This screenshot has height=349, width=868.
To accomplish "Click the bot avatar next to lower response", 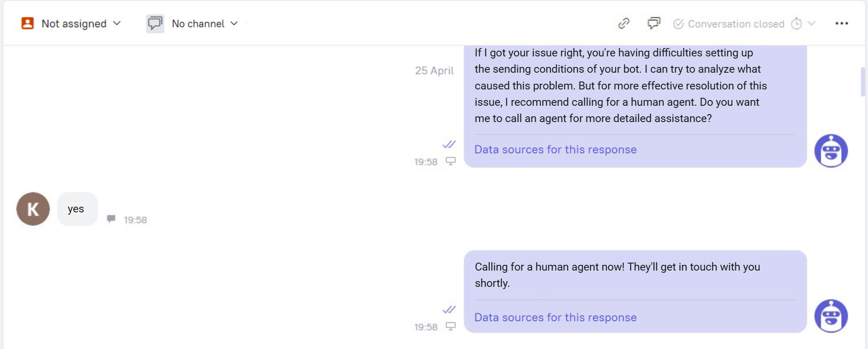I will click(x=831, y=316).
